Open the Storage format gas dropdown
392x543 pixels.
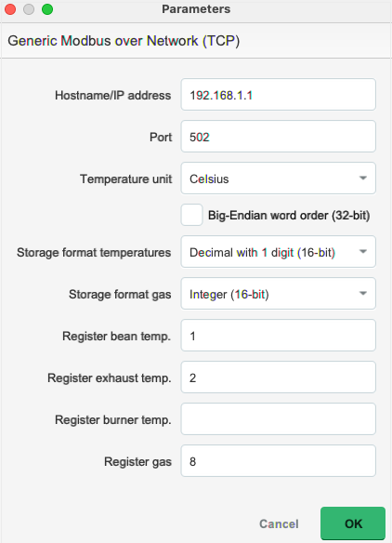click(x=278, y=294)
